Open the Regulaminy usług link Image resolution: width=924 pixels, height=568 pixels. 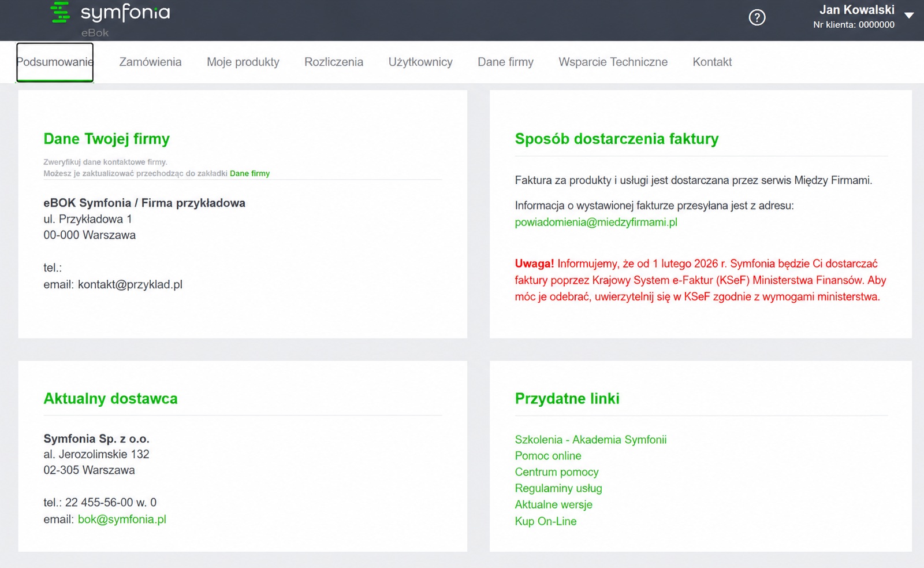pyautogui.click(x=558, y=488)
